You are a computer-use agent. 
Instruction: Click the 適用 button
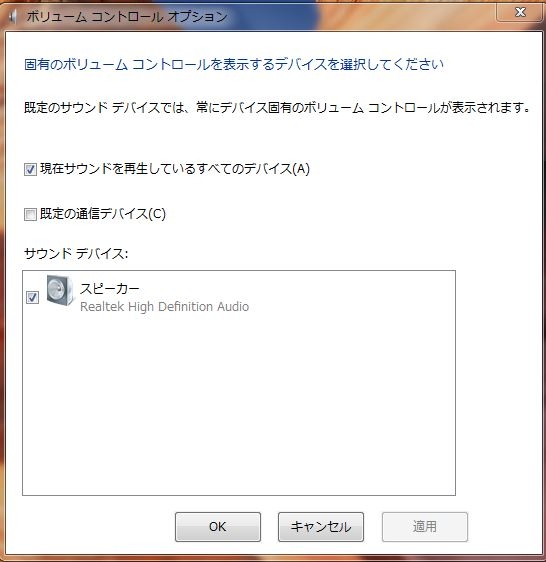coord(425,527)
